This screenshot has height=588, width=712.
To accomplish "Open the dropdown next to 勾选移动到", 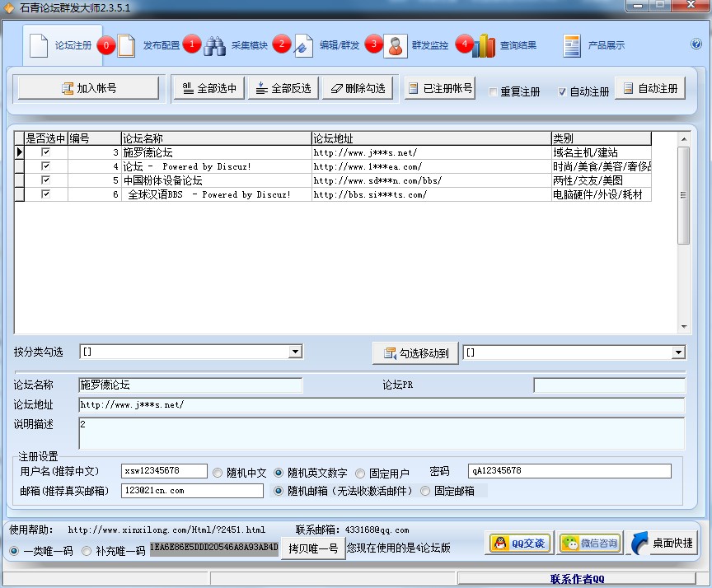I will (x=678, y=352).
